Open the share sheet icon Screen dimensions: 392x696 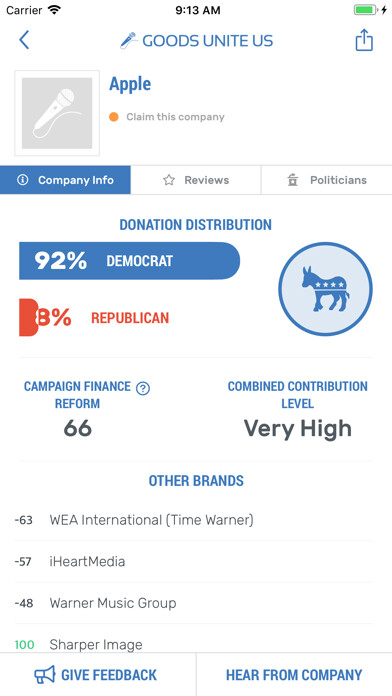pyautogui.click(x=364, y=40)
